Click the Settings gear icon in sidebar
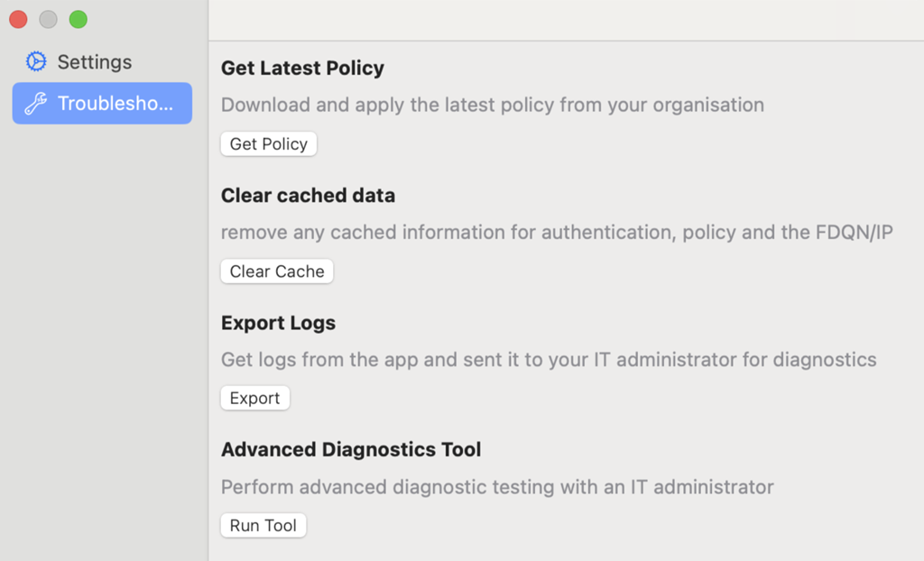This screenshot has height=561, width=924. click(36, 62)
